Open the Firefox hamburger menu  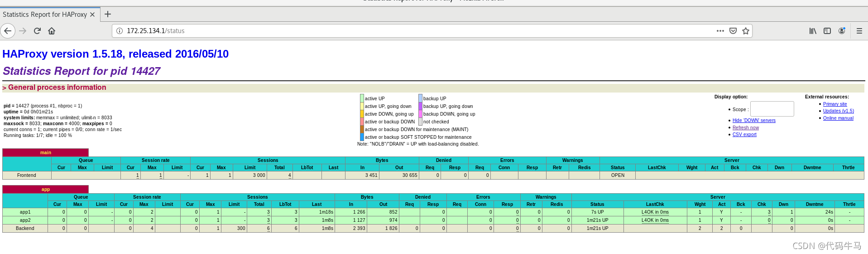[859, 31]
